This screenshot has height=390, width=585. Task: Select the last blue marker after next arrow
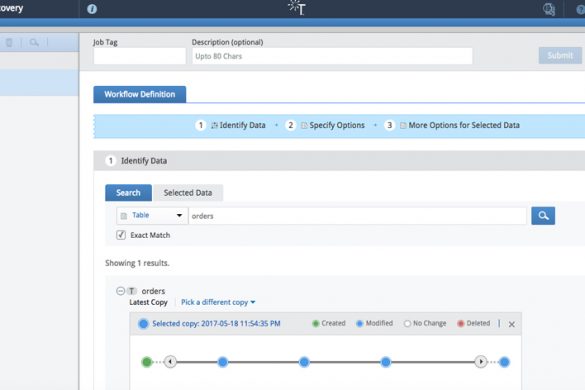click(x=504, y=362)
